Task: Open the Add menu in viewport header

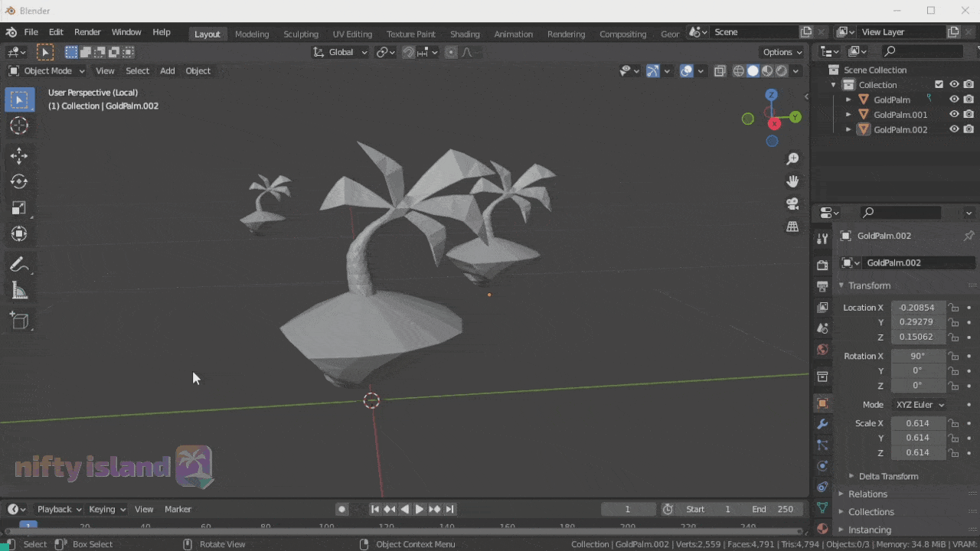Action: pyautogui.click(x=167, y=71)
